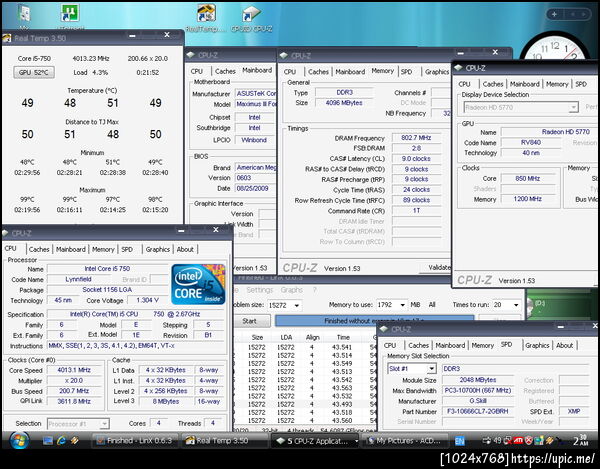600x469 pixels.
Task: Open Mainboard tab in Intel Core i5 CPU-Z window
Action: (x=71, y=249)
